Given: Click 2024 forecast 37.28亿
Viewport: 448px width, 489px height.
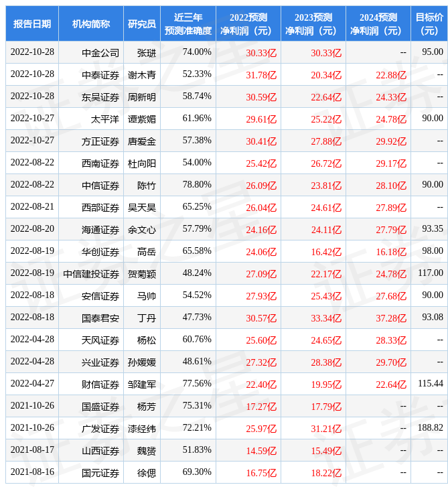Looking at the screenshot, I should 391,318.
